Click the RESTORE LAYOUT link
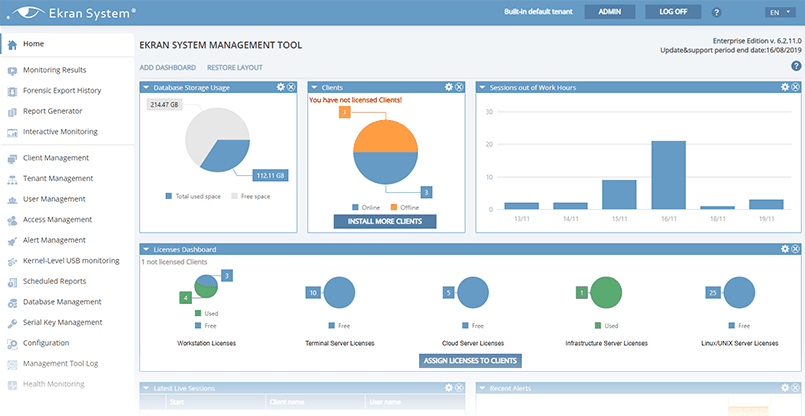This screenshot has width=805, height=416. (235, 68)
